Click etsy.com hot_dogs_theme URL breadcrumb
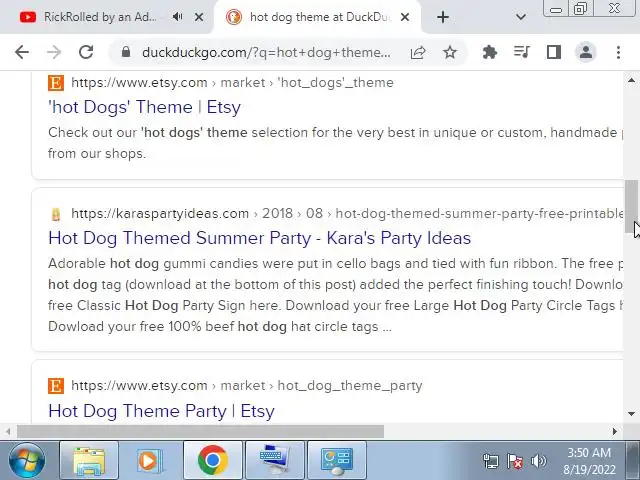The image size is (640, 480). (233, 82)
